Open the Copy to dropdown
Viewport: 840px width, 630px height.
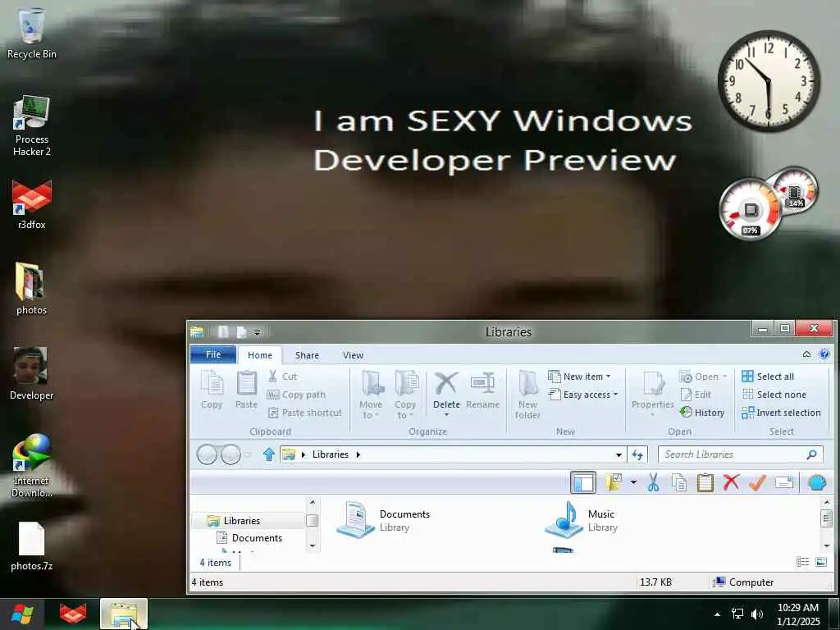coord(405,395)
